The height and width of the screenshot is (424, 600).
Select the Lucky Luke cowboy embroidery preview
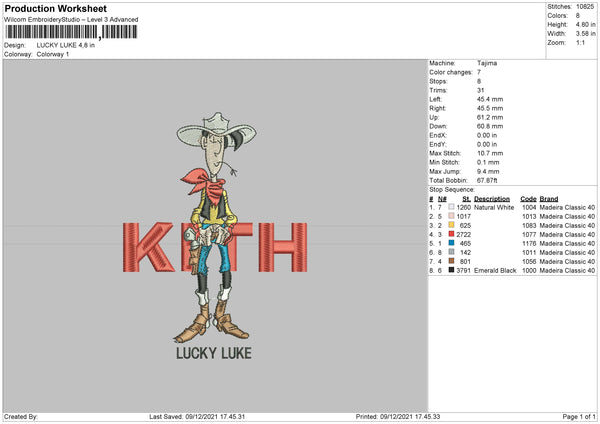tap(215, 227)
